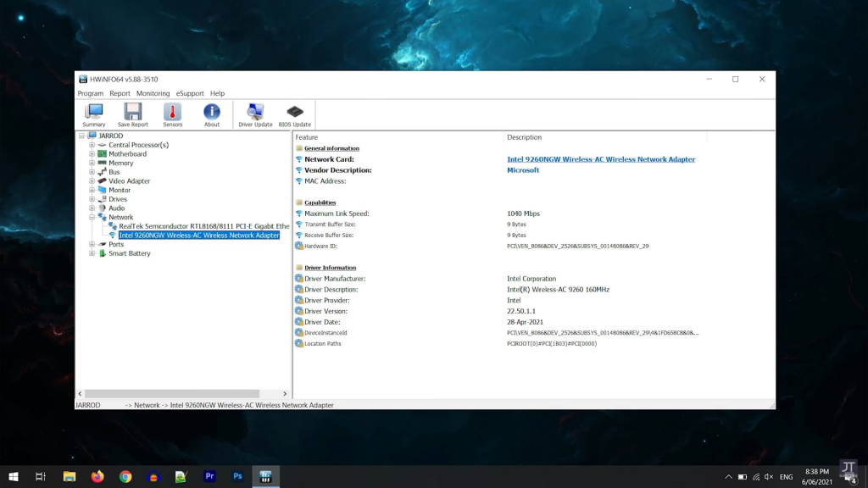Open the Help menu
Image resolution: width=868 pixels, height=488 pixels.
coord(217,93)
